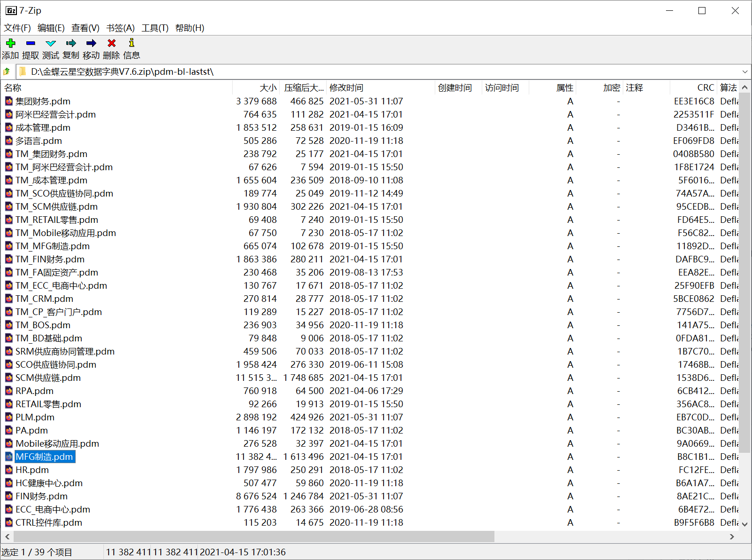Click the horizontal scrollbar right arrow
The height and width of the screenshot is (560, 752).
pyautogui.click(x=732, y=536)
